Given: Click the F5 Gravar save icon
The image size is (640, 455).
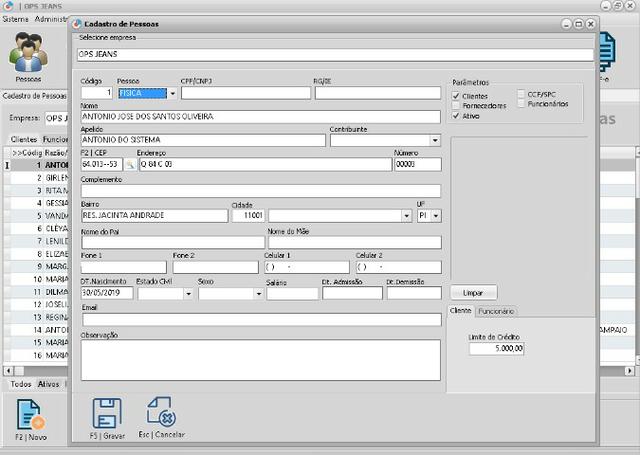Looking at the screenshot, I should (107, 413).
